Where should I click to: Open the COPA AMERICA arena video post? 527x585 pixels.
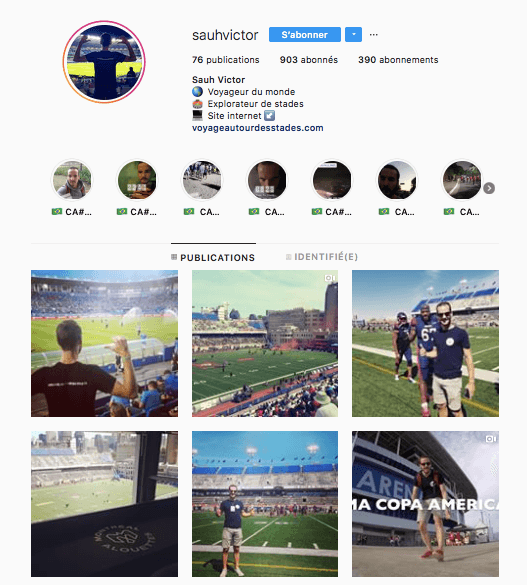tap(425, 504)
